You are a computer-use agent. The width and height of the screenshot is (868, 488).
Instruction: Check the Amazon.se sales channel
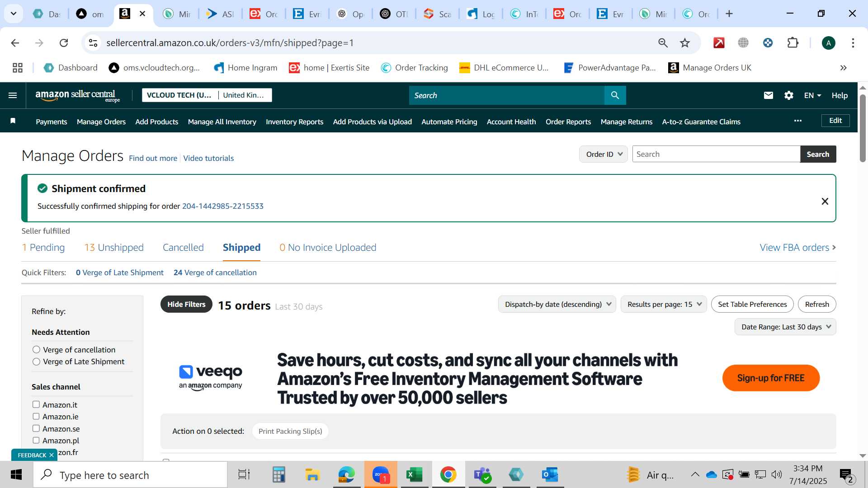pyautogui.click(x=36, y=428)
